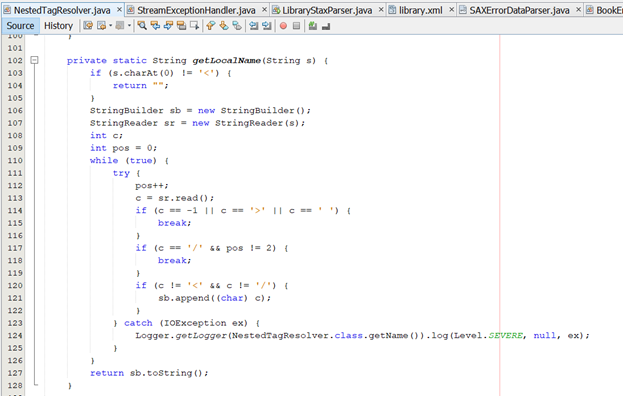623x396 pixels.
Task: Switch to History view
Action: click(x=58, y=26)
